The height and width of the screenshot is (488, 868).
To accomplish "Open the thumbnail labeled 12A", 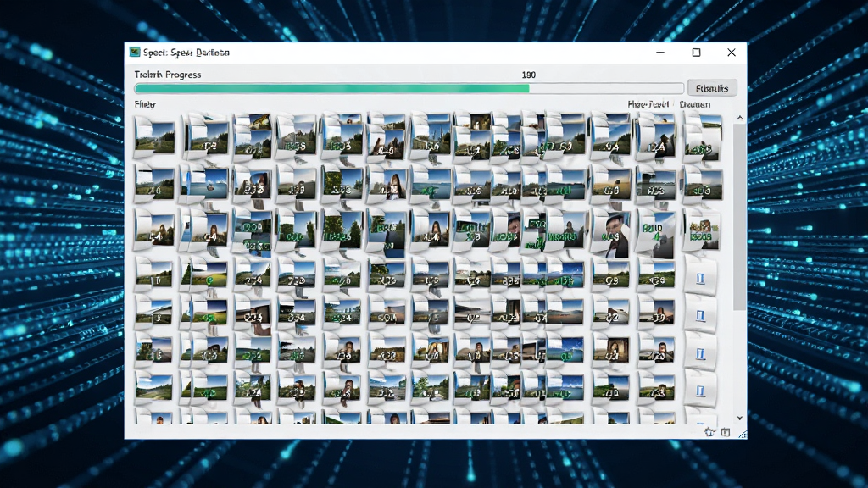I will [656, 136].
